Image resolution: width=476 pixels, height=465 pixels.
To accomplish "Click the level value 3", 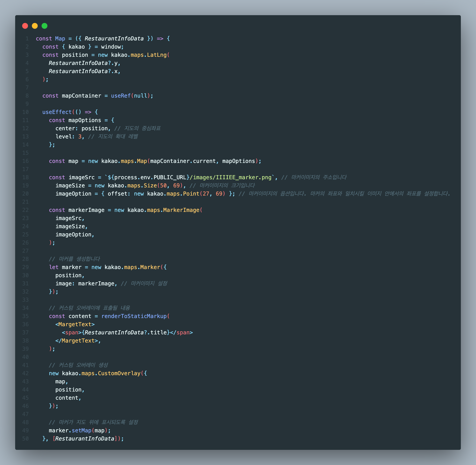I will coord(80,136).
